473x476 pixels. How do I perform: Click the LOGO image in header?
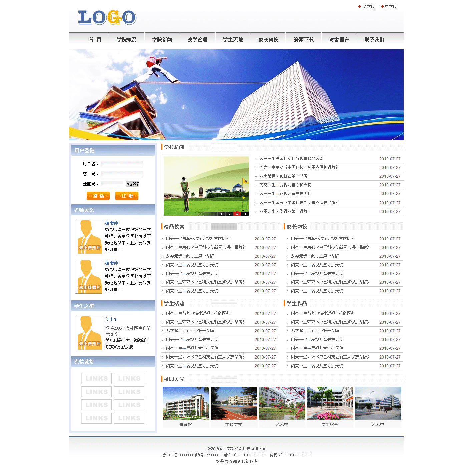point(107,18)
